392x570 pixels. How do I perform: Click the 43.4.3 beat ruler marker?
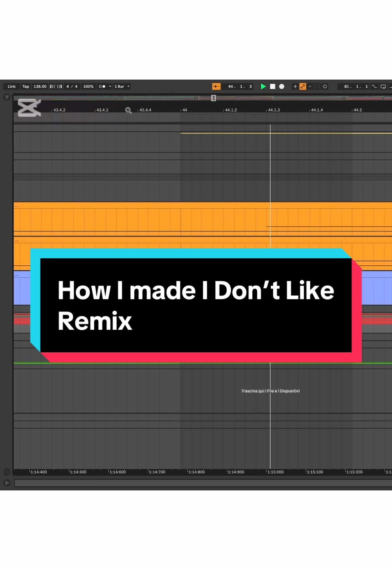point(102,110)
